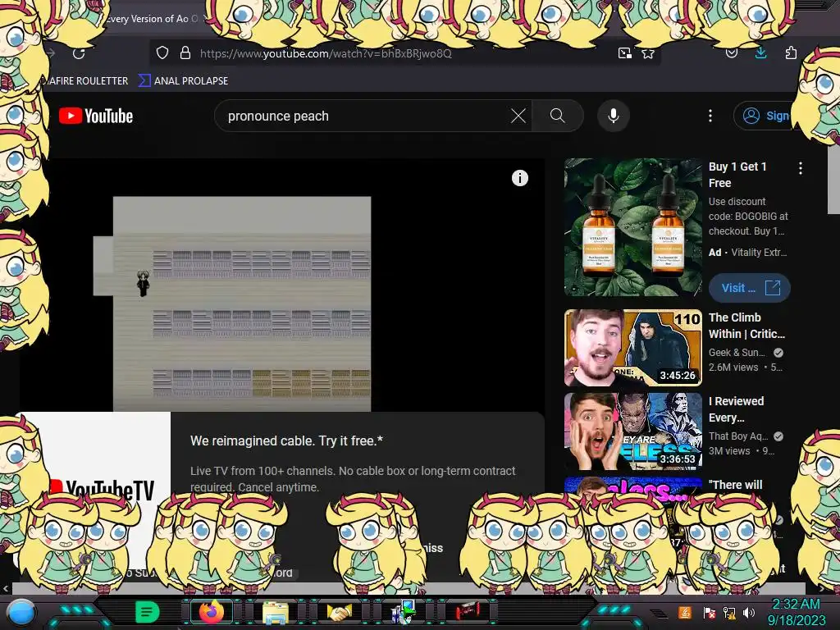
Task: Go to the 'Geek & Sun...' channel
Action: (737, 353)
